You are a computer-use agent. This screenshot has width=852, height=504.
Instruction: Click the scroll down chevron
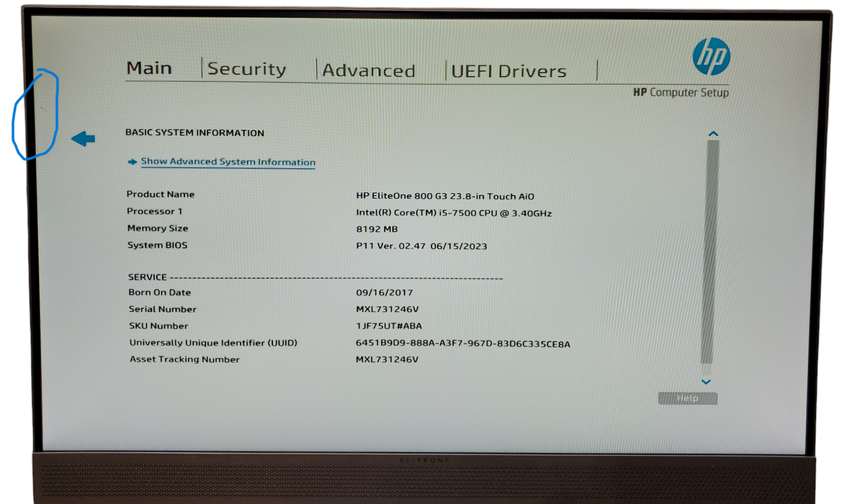point(706,382)
